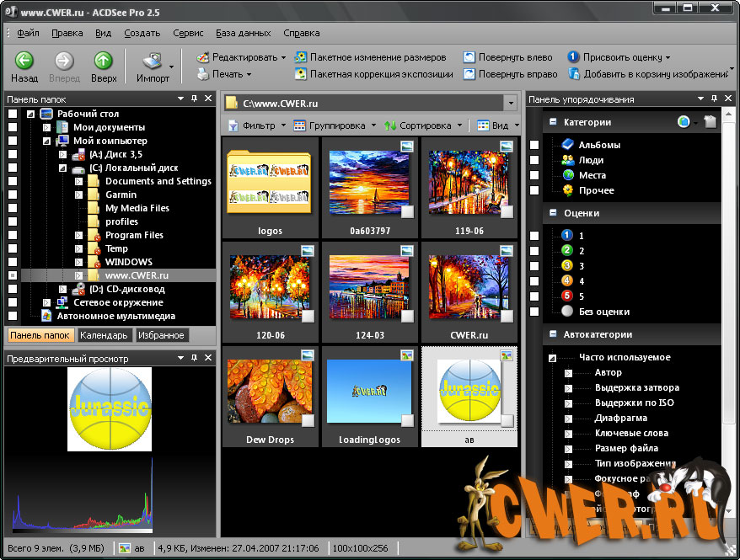This screenshot has height=560, width=740.
Task: Open the Import (Импорт) scanner icon
Action: [x=153, y=61]
